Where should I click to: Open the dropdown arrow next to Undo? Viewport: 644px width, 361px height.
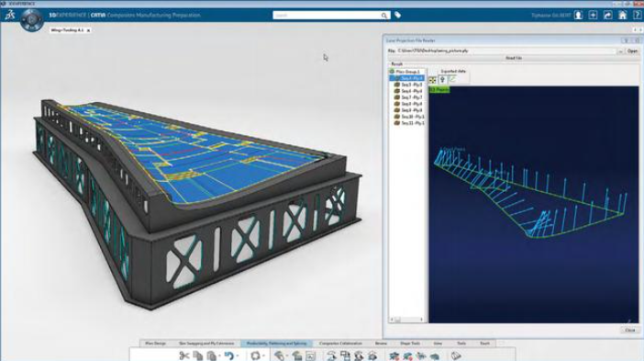click(x=238, y=356)
